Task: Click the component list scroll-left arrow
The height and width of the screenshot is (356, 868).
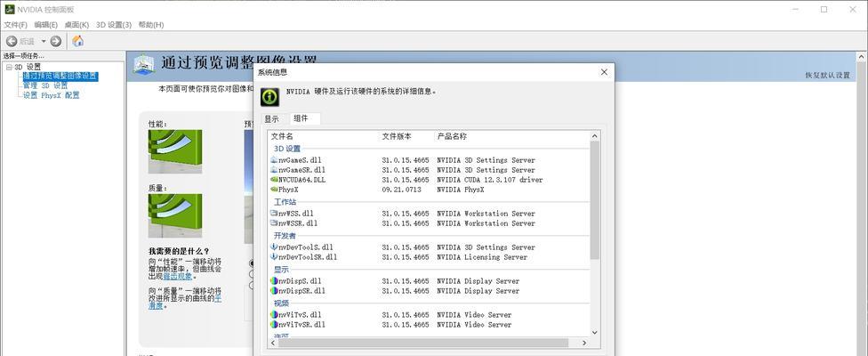Action: pos(273,344)
